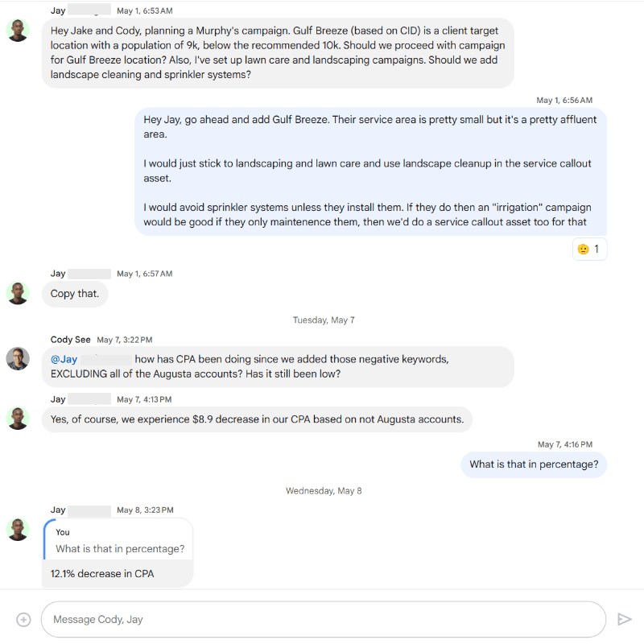Select Cody's negative keywords question message
This screenshot has width=644, height=644.
tap(278, 368)
